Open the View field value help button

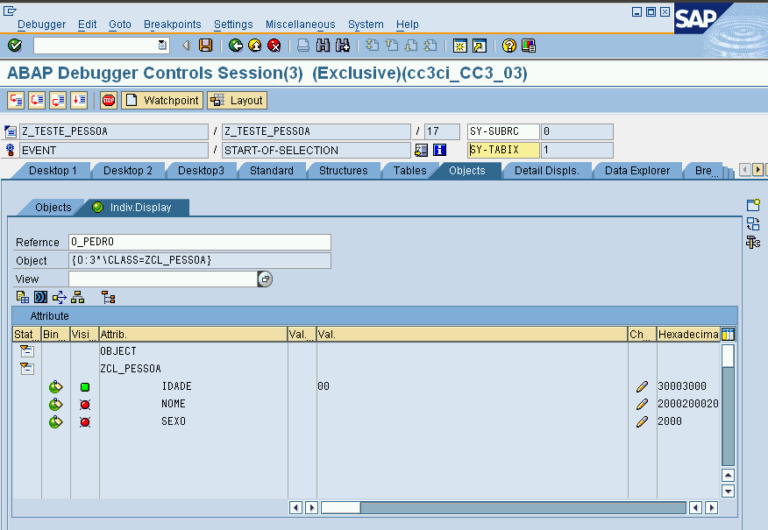(265, 279)
